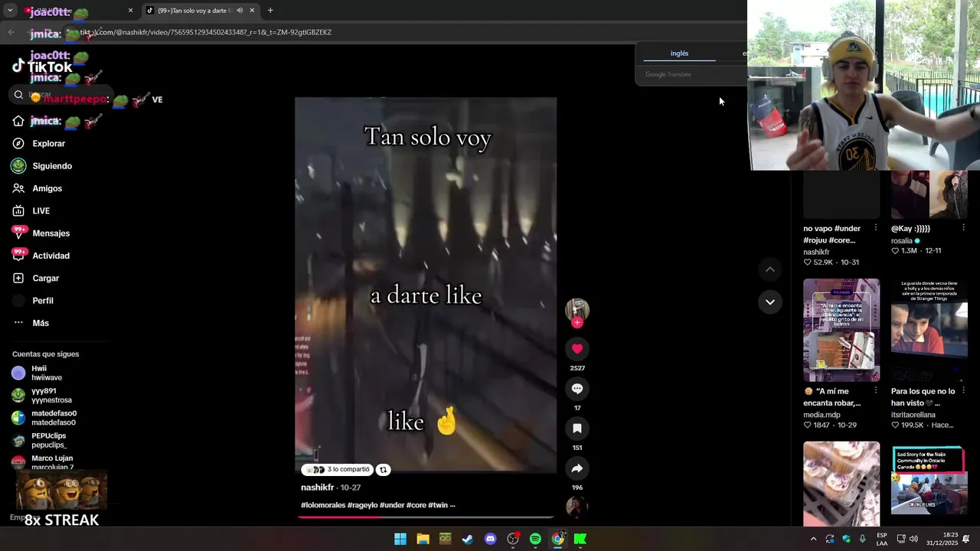Open itsritaorellana author link
980x551 pixels.
click(913, 415)
